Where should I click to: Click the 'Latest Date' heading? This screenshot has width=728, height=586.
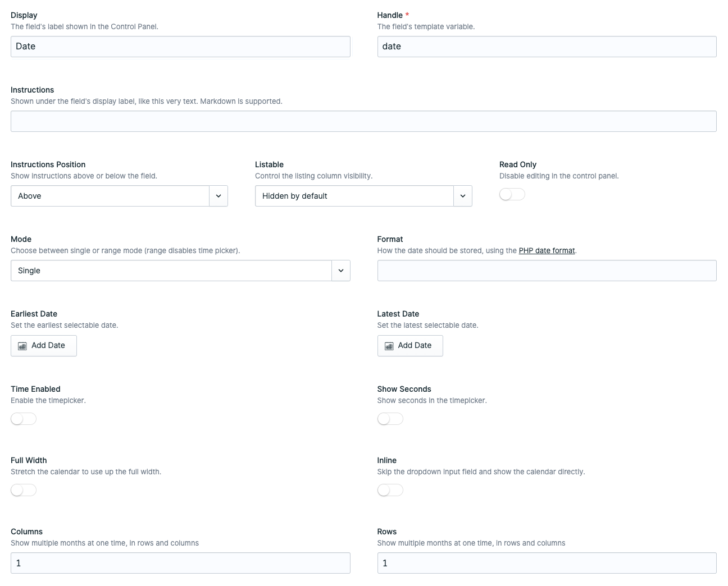[398, 314]
